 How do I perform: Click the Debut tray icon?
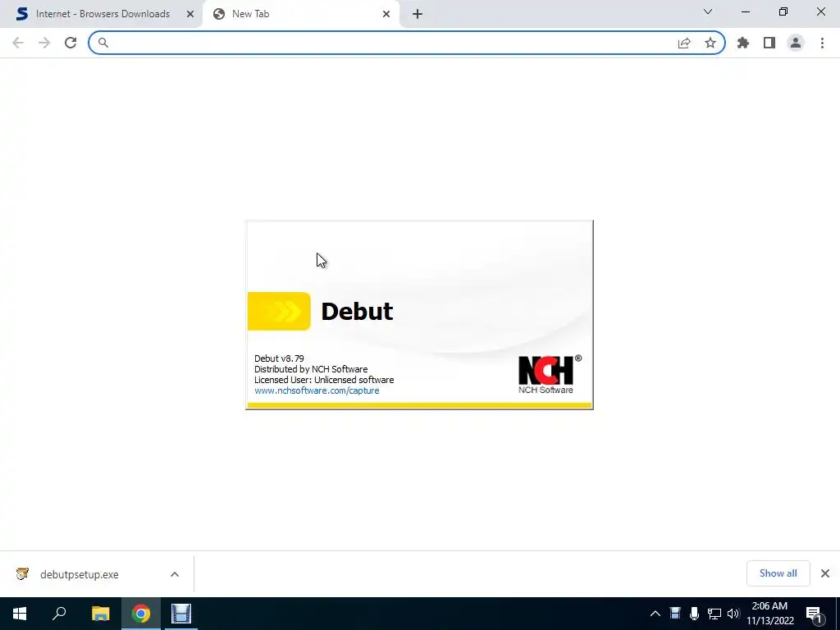click(x=675, y=614)
